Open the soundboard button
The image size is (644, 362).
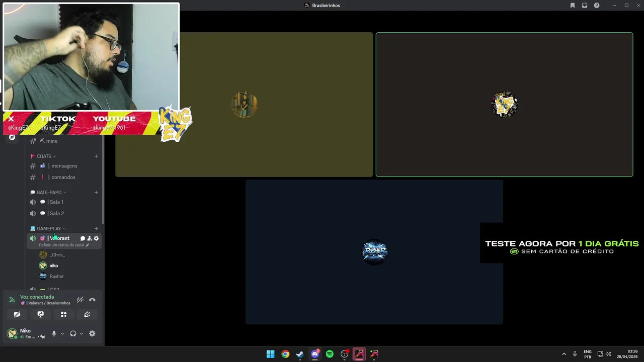tap(87, 314)
